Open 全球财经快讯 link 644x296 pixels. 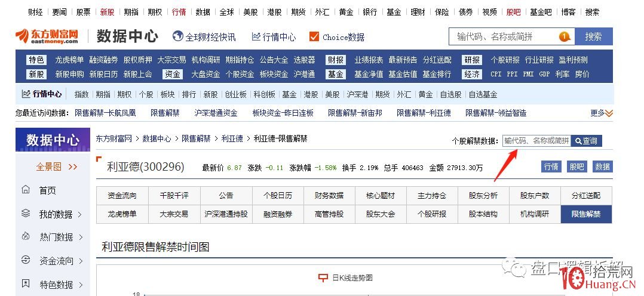(x=211, y=38)
